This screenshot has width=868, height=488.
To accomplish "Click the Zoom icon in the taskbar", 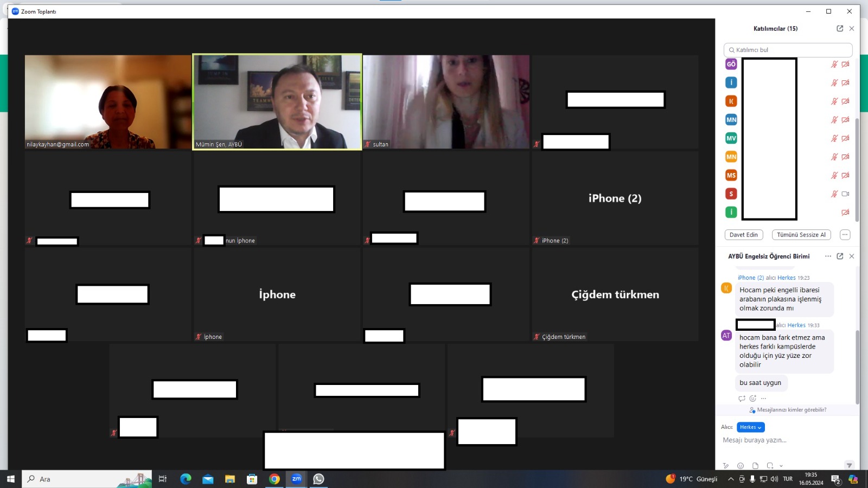I will click(x=296, y=479).
